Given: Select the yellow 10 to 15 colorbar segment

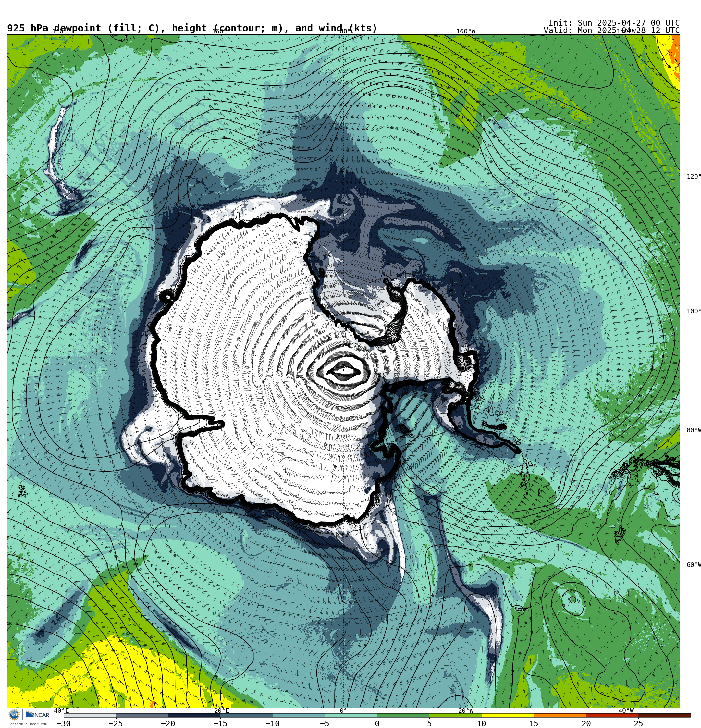Looking at the screenshot, I should pos(508,715).
